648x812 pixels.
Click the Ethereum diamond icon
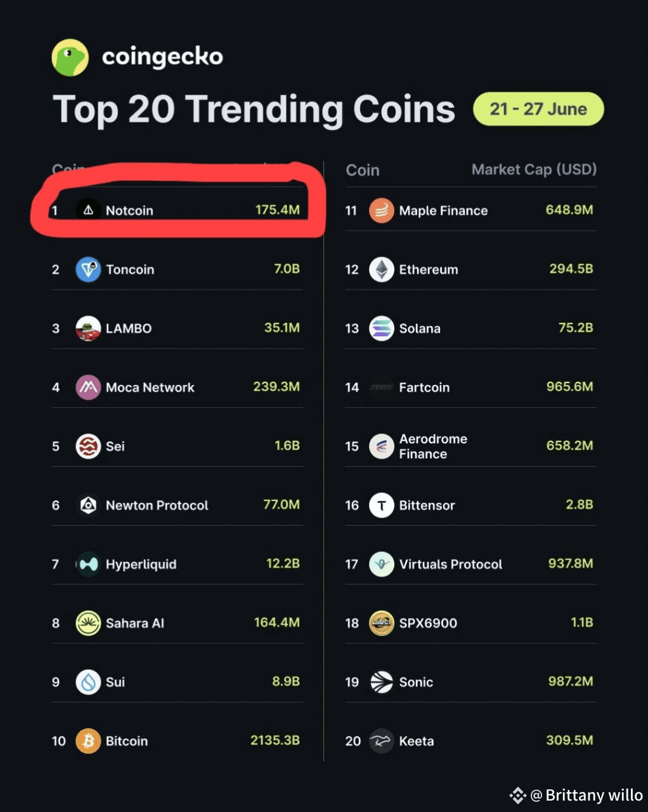[x=382, y=270]
